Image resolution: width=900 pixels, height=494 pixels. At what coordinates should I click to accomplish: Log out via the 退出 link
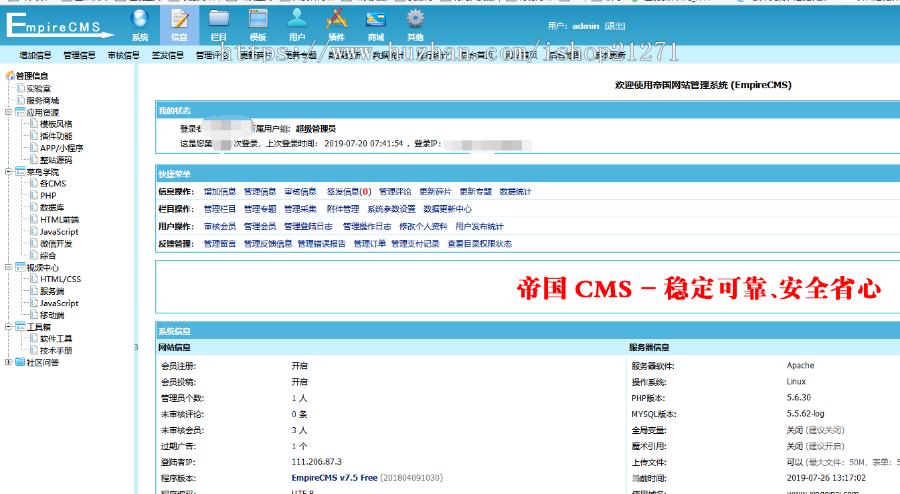615,26
